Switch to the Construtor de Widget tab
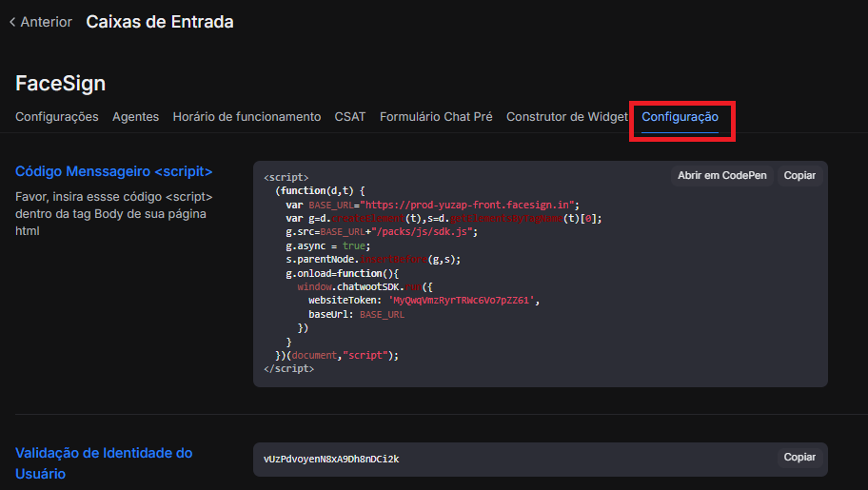This screenshot has height=490, width=868. [566, 117]
